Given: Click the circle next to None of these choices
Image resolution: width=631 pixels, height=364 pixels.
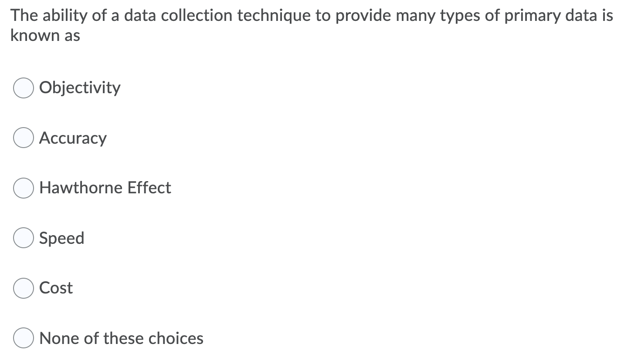Looking at the screenshot, I should (23, 337).
